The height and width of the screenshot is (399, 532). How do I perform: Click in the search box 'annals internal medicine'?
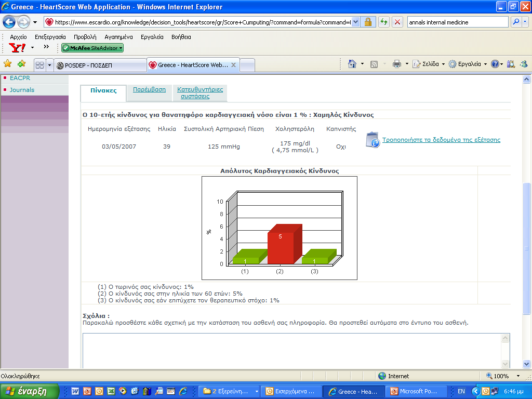point(457,22)
